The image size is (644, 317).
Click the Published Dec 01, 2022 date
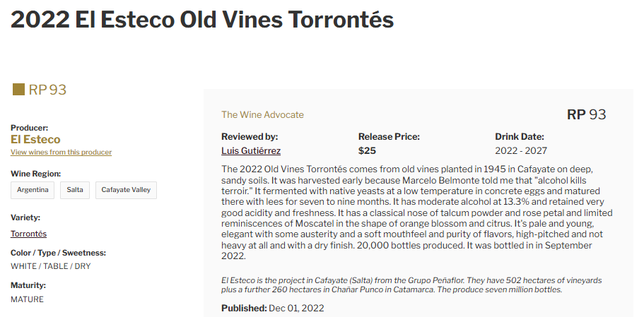pyautogui.click(x=273, y=308)
